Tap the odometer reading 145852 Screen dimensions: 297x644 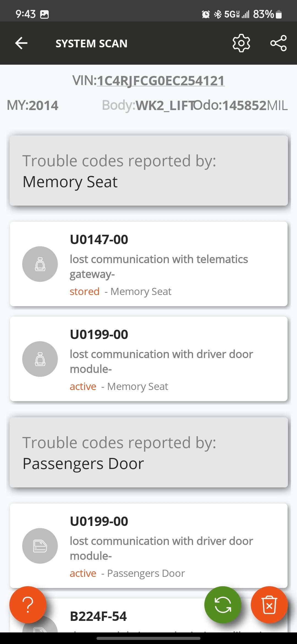click(x=244, y=106)
